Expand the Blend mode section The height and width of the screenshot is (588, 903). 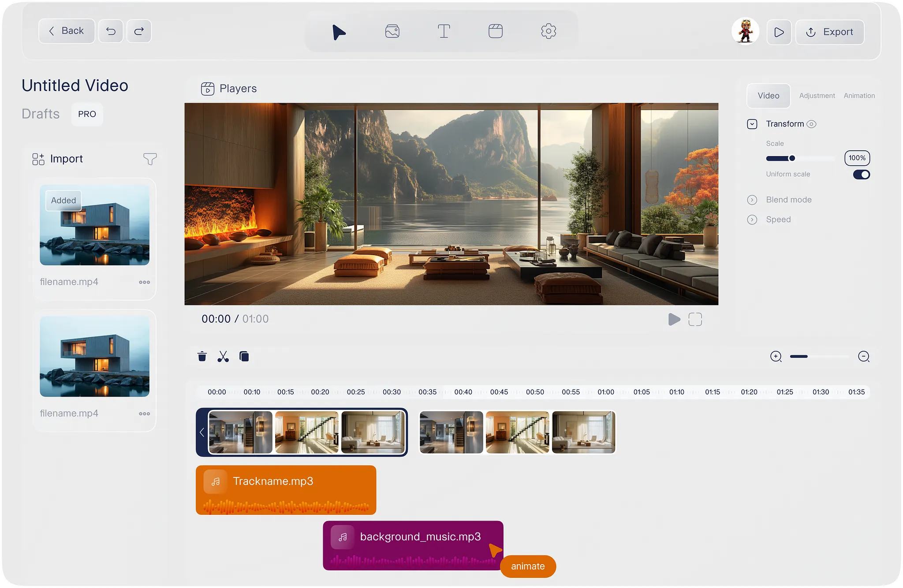(x=752, y=200)
